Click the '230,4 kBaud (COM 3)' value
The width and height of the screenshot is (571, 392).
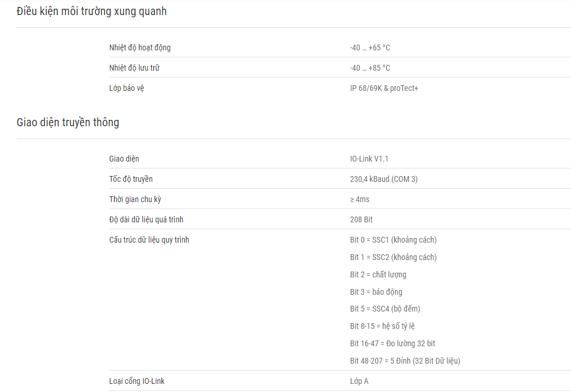(384, 179)
